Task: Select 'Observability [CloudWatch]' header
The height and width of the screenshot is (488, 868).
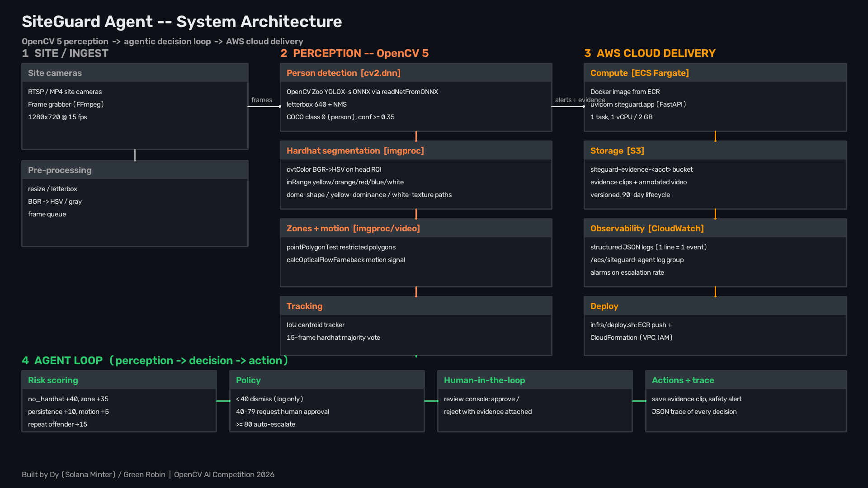Action: [715, 228]
